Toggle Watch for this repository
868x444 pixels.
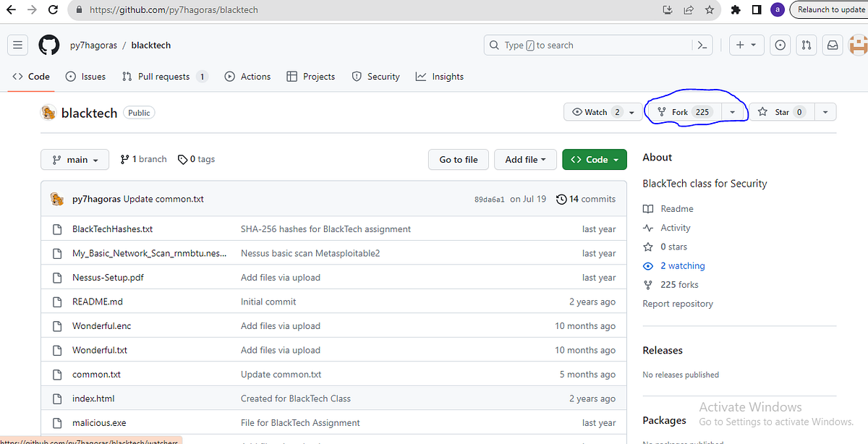click(x=594, y=112)
